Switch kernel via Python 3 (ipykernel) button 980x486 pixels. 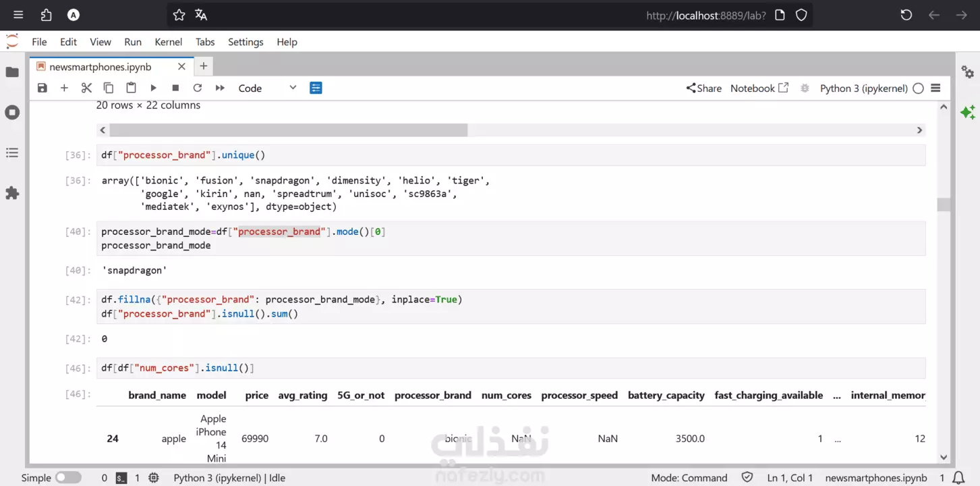(x=863, y=88)
